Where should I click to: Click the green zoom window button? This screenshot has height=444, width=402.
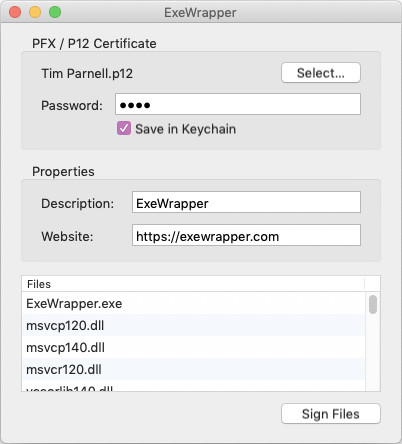[55, 12]
